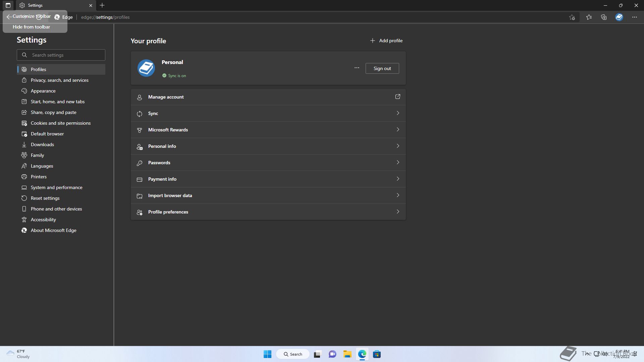This screenshot has height=362, width=644.
Task: Click the Default browser sidebar icon
Action: click(24, 134)
